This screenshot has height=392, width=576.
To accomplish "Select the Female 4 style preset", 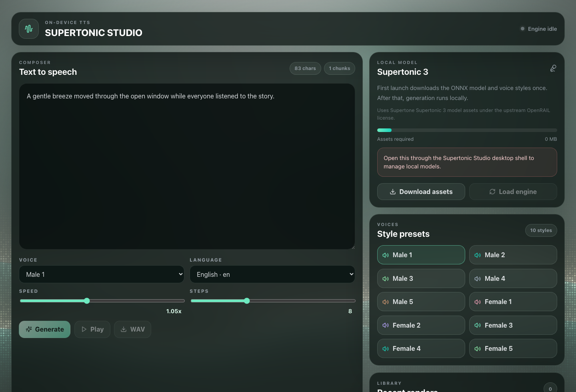I will coord(421,348).
